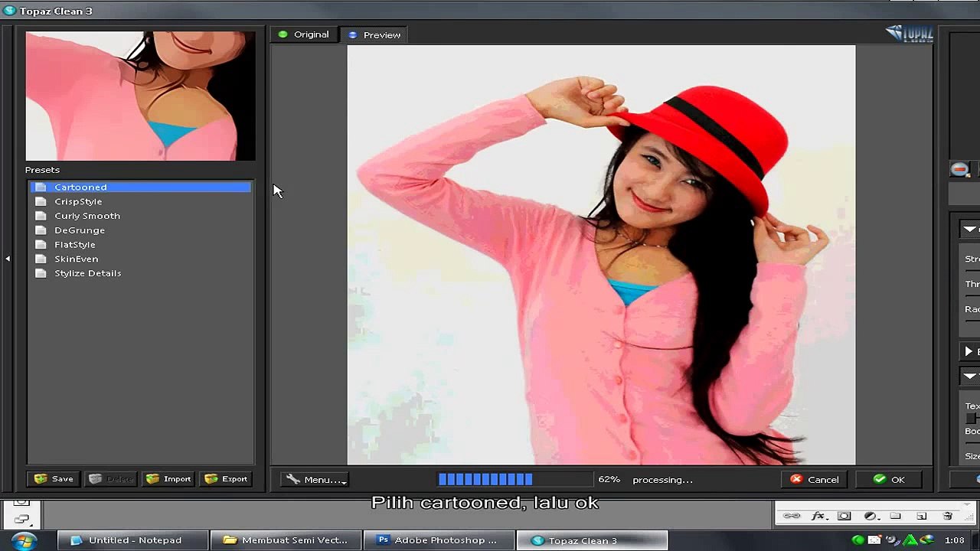Click the add layer mask icon
Viewport: 980px width, 551px height.
pos(844,516)
